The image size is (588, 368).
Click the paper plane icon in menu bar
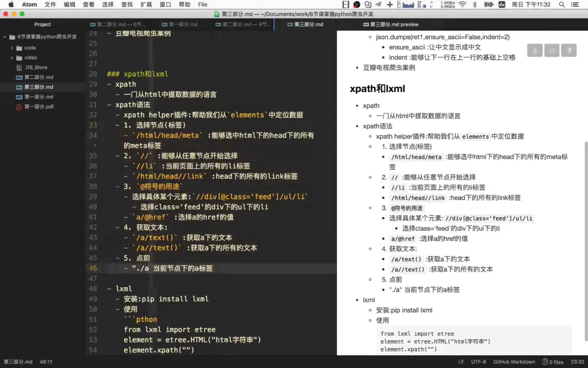379,4
